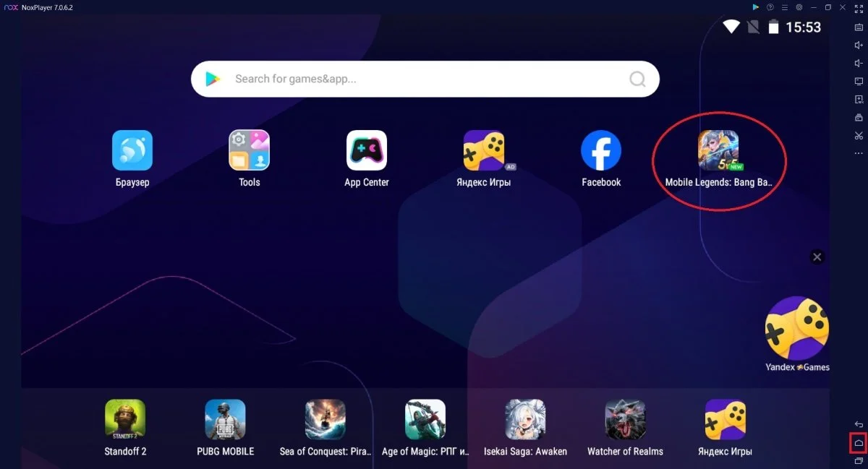Click the no SIM card status icon
Screen dimensions: 868x469
tap(753, 27)
